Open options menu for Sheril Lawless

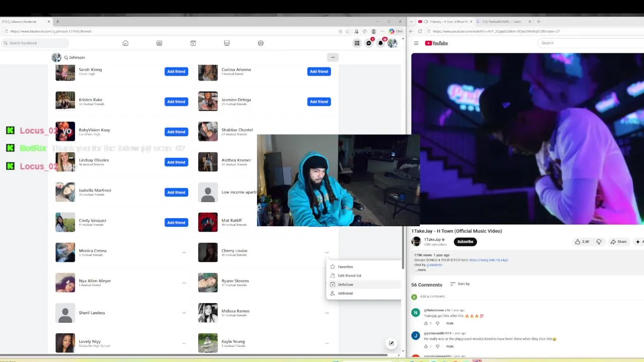point(184,313)
